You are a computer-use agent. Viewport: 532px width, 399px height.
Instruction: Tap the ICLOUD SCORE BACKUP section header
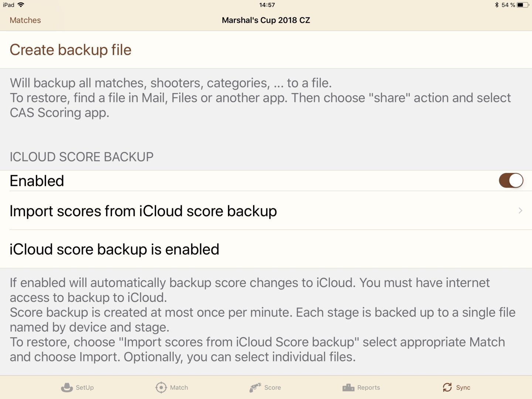click(81, 157)
